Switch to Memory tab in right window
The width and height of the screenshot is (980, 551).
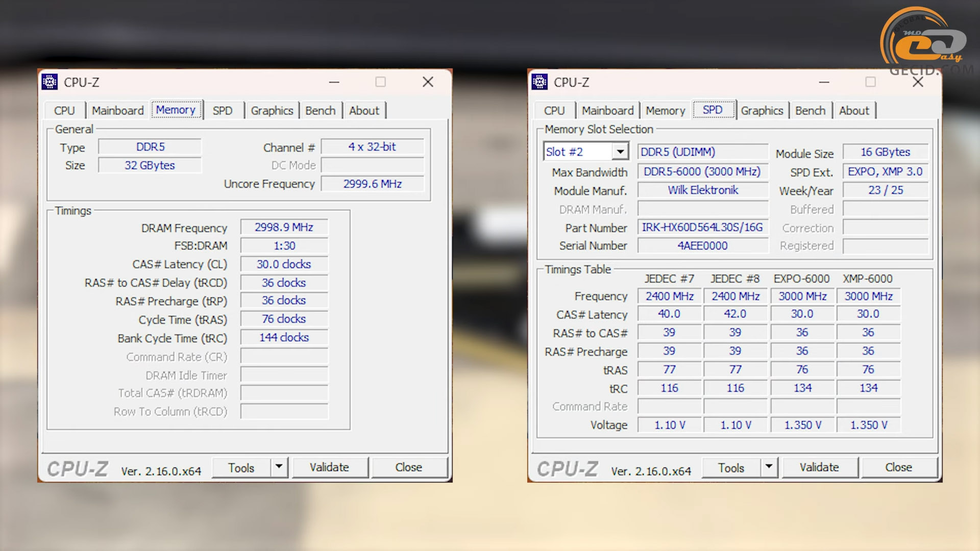click(x=665, y=111)
